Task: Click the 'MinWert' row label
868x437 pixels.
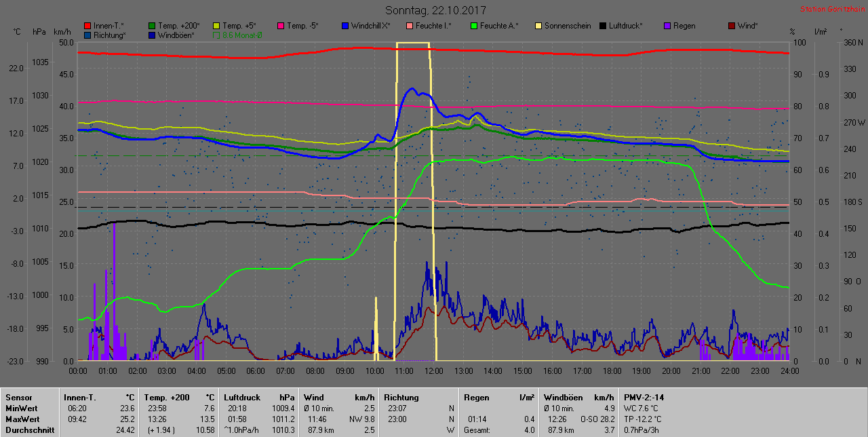Action: click(x=22, y=407)
